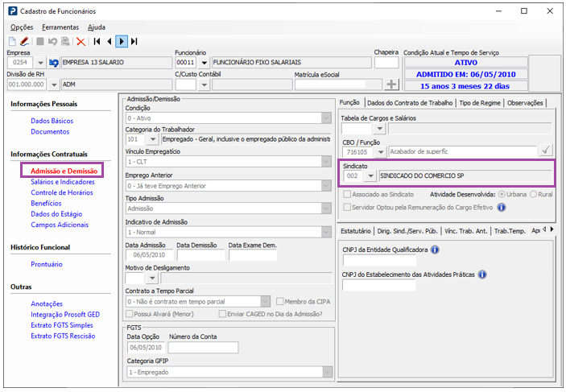Image resolution: width=566 pixels, height=392 pixels.
Task: Open the Ferramentas menu
Action: 61,27
